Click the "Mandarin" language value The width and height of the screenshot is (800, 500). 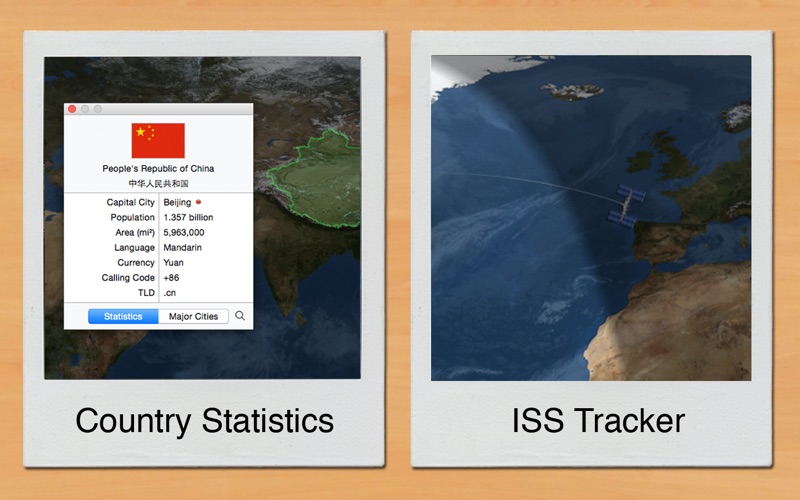[x=183, y=247]
